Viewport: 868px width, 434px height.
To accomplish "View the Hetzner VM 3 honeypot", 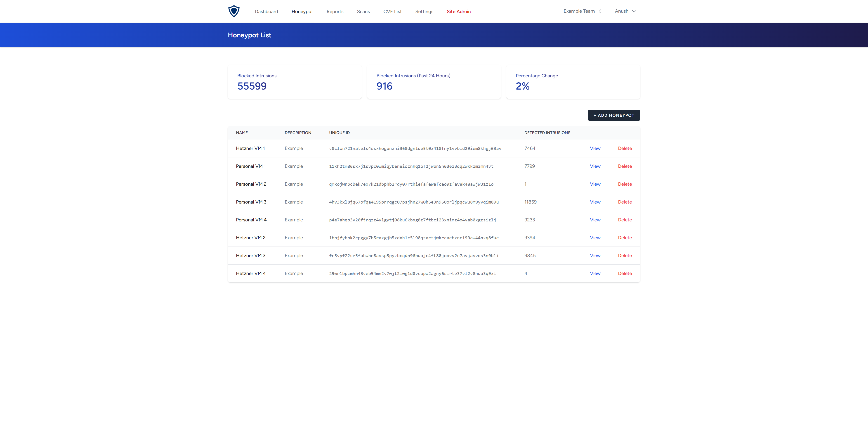I will (x=595, y=256).
